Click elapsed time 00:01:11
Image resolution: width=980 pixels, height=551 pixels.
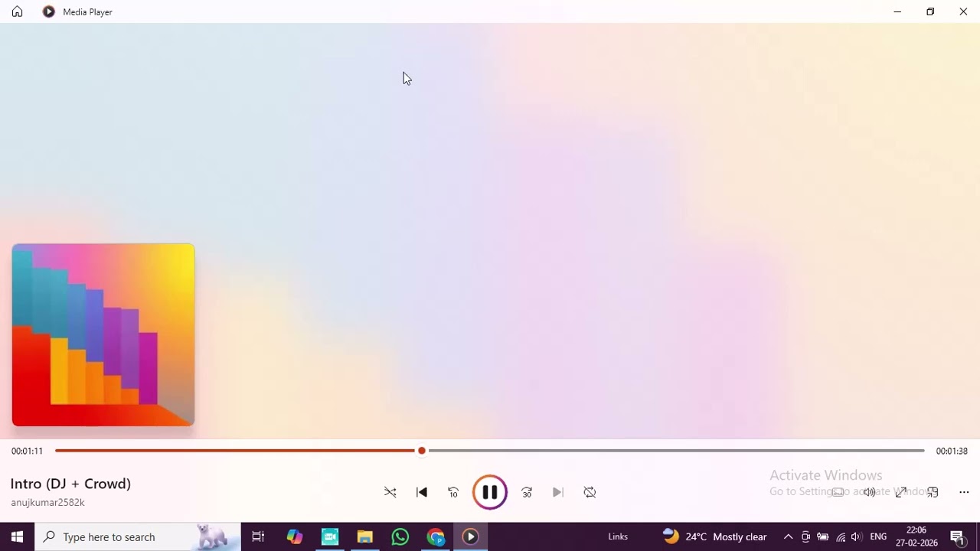click(27, 452)
